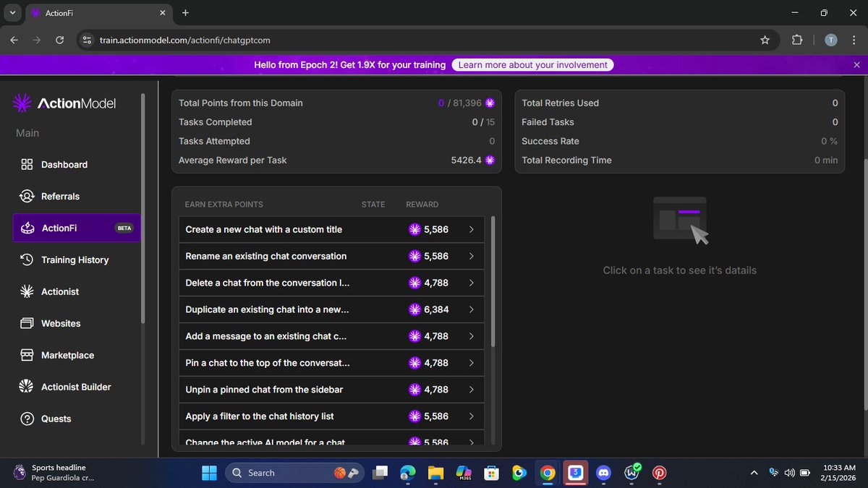Open 'Unpin a pinned chat from the sidebar' task
Screen dimensions: 868x488
pos(331,390)
